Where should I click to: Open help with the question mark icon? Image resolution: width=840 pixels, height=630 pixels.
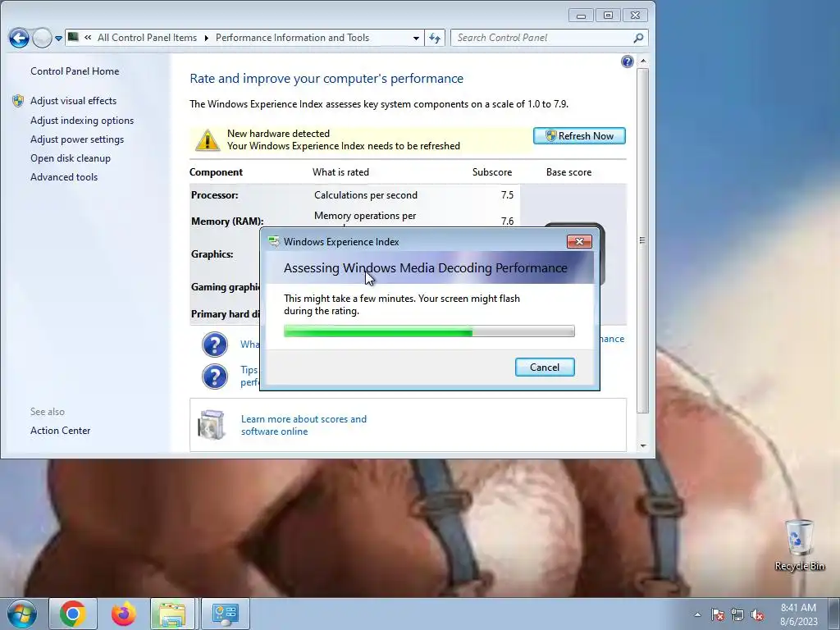(x=627, y=62)
